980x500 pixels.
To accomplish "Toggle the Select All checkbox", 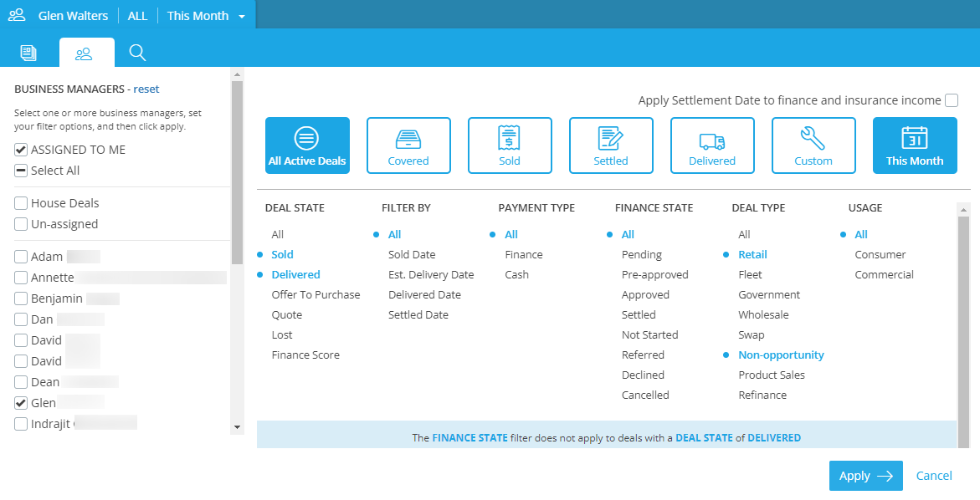I will pos(21,171).
